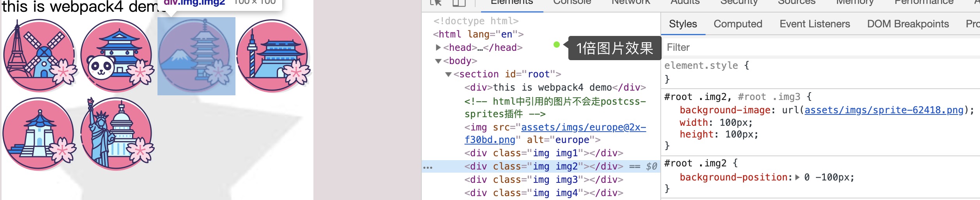The height and width of the screenshot is (200, 980).
Task: Open the Event Listeners tab
Action: coord(814,24)
